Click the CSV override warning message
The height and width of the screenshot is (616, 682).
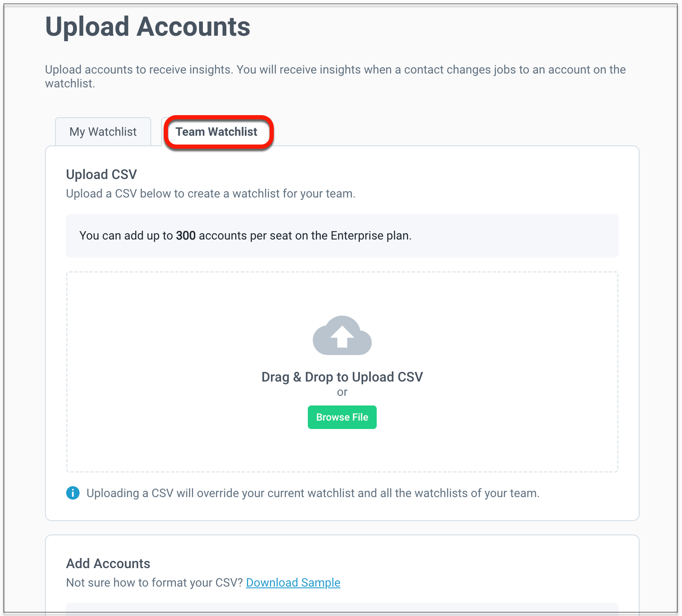tap(313, 493)
